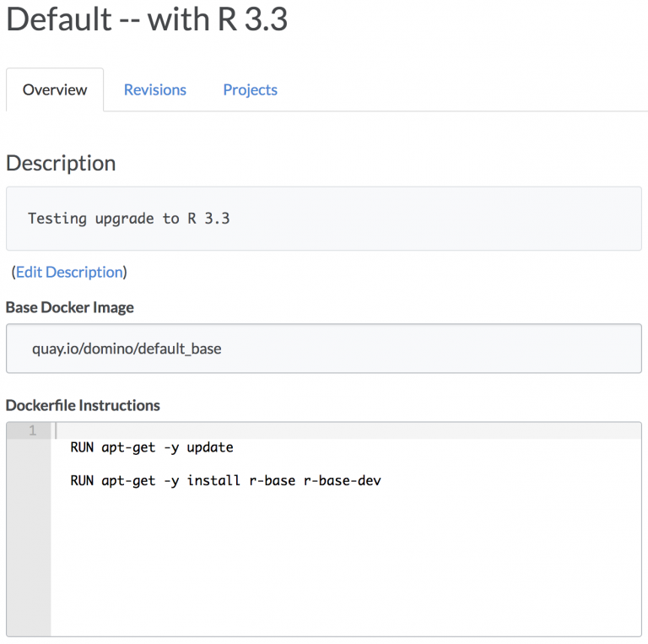Click line number 1 in the editor gutter
648x644 pixels.
pyautogui.click(x=32, y=430)
